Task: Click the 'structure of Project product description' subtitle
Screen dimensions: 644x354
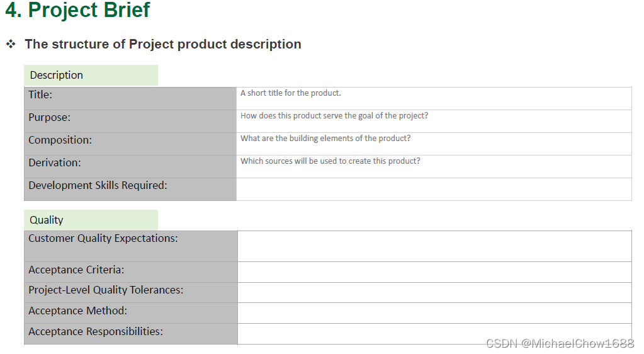Action: click(162, 44)
